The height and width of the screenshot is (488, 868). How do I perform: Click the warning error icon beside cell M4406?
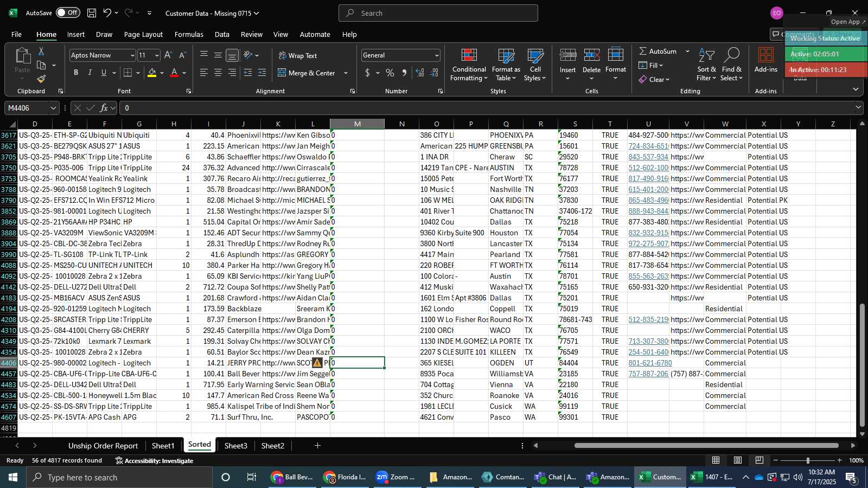pyautogui.click(x=317, y=363)
